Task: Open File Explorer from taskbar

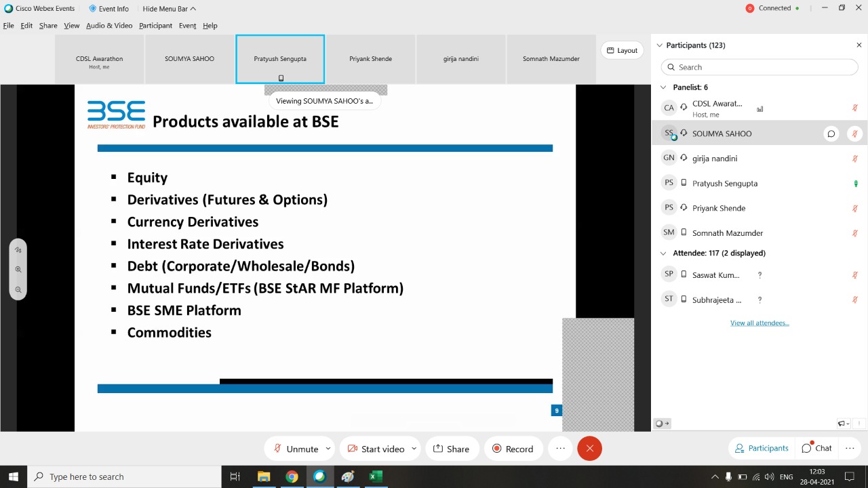Action: (264, 476)
